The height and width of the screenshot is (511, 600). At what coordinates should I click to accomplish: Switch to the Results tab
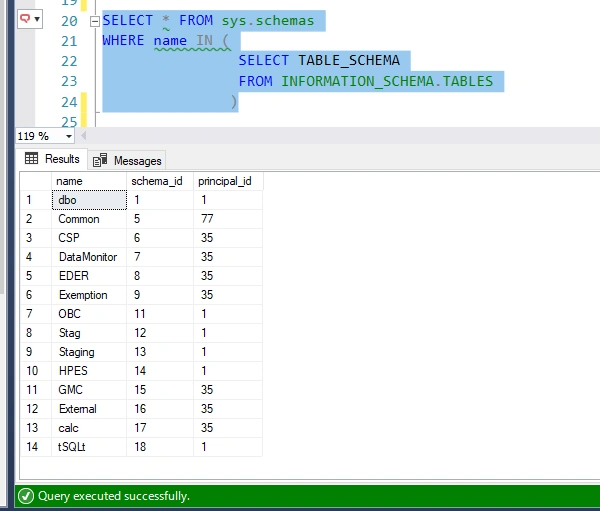52,159
